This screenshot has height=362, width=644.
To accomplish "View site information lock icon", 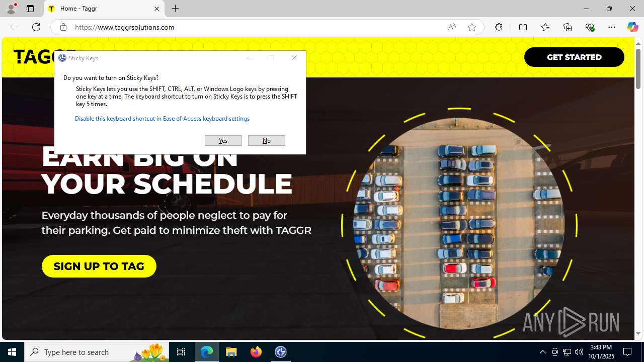I will click(63, 27).
